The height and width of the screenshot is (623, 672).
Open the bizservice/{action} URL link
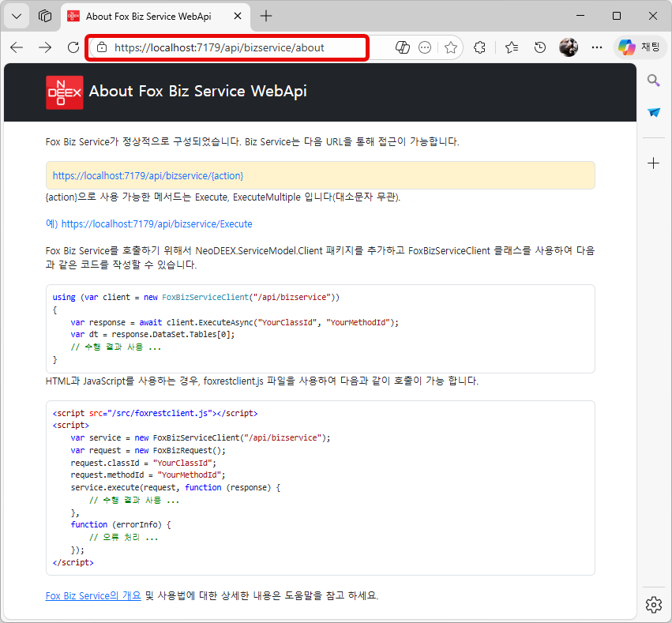[148, 175]
